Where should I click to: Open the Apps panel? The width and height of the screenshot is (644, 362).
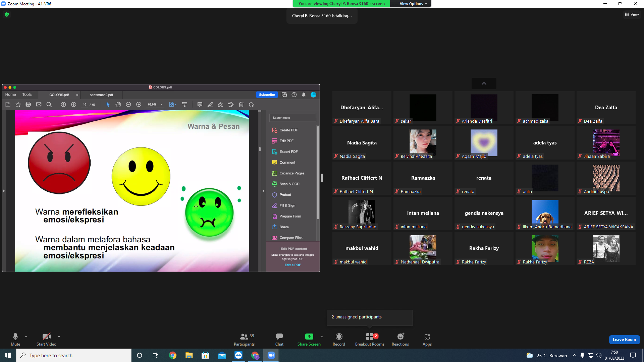[427, 339]
